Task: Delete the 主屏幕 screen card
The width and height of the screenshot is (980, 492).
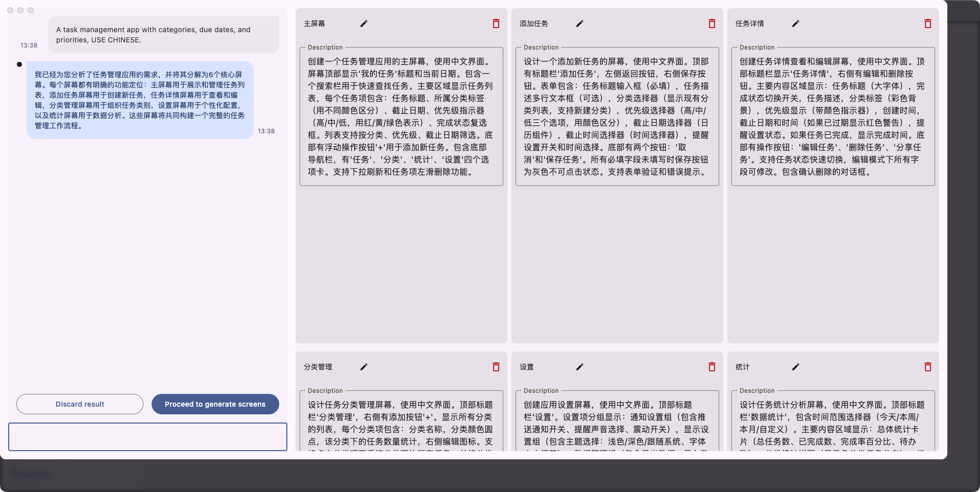Action: tap(496, 24)
